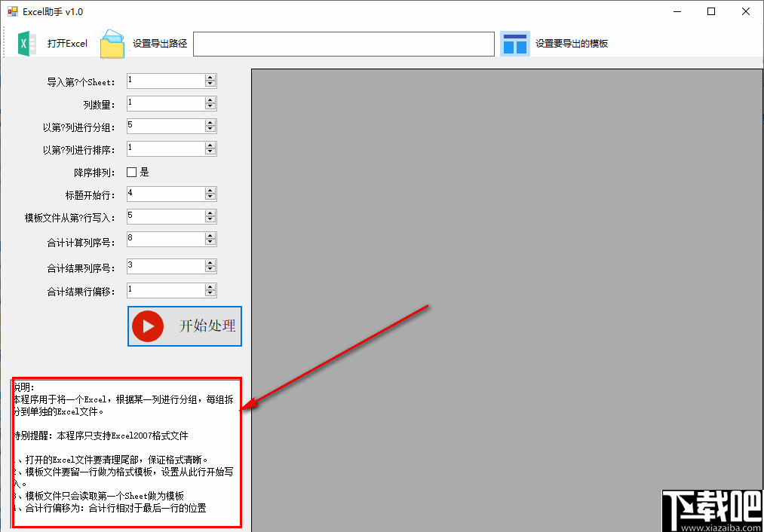Increase the 合计计算列序号 value
This screenshot has width=764, height=532.
pyautogui.click(x=210, y=236)
